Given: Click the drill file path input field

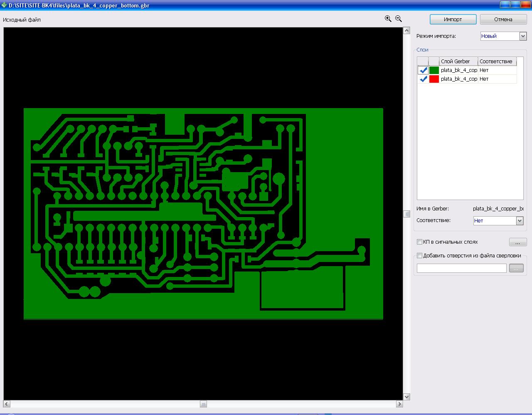Looking at the screenshot, I should [x=462, y=268].
